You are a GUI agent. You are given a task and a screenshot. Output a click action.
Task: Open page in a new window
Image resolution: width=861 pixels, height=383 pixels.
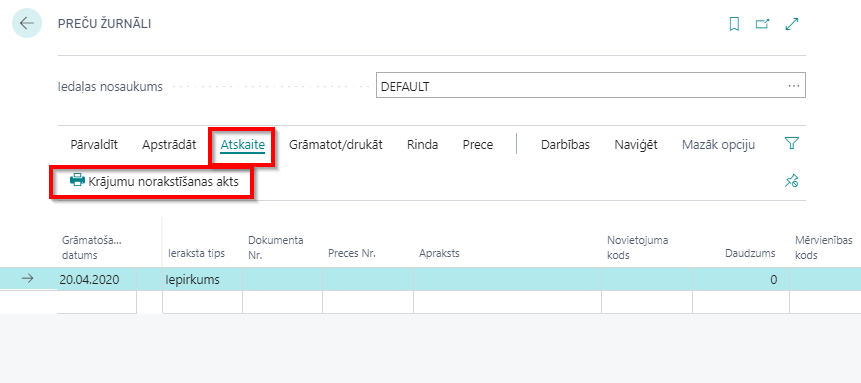(762, 24)
